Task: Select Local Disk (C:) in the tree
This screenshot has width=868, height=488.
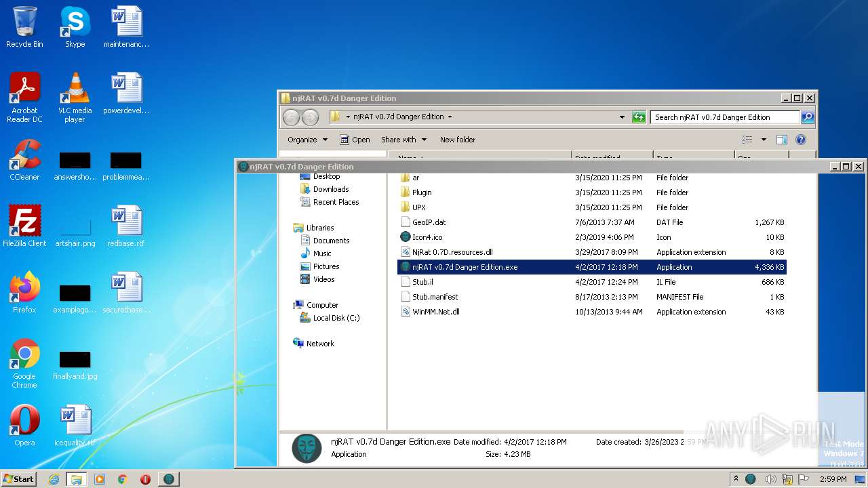Action: tap(329, 318)
